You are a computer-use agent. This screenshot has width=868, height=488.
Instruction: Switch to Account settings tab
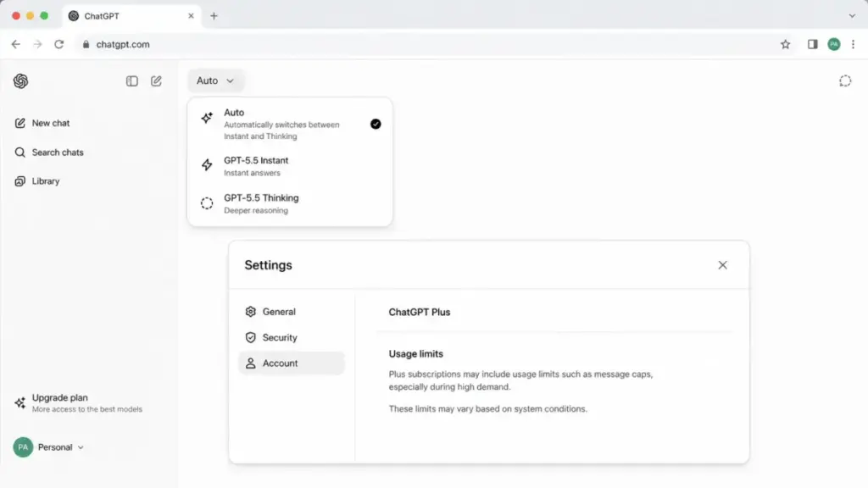tap(292, 363)
